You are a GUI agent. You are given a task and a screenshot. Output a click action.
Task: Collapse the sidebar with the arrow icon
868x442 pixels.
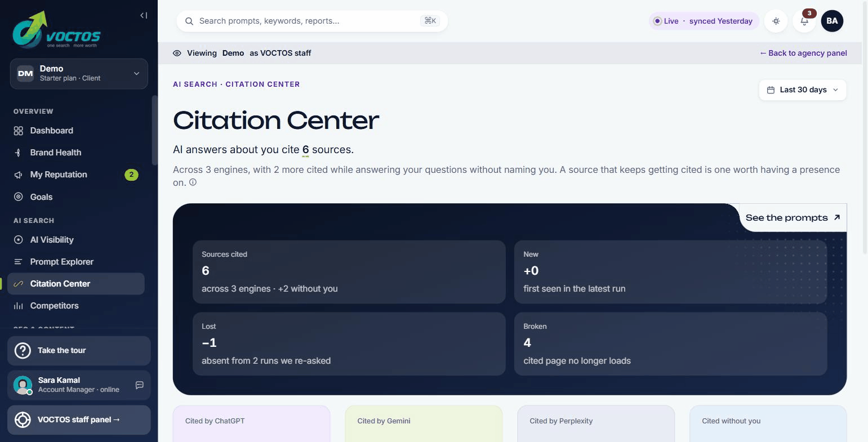[144, 15]
